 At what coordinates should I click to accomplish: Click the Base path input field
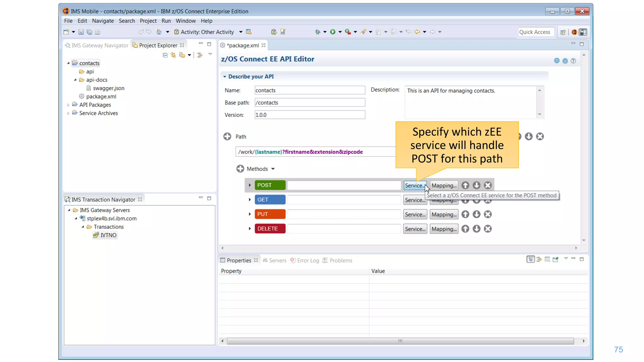[309, 102]
